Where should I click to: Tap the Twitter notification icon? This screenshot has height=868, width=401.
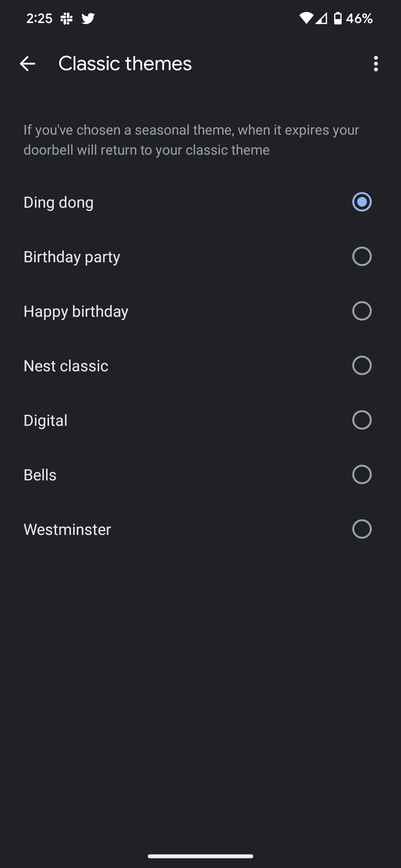coord(88,18)
